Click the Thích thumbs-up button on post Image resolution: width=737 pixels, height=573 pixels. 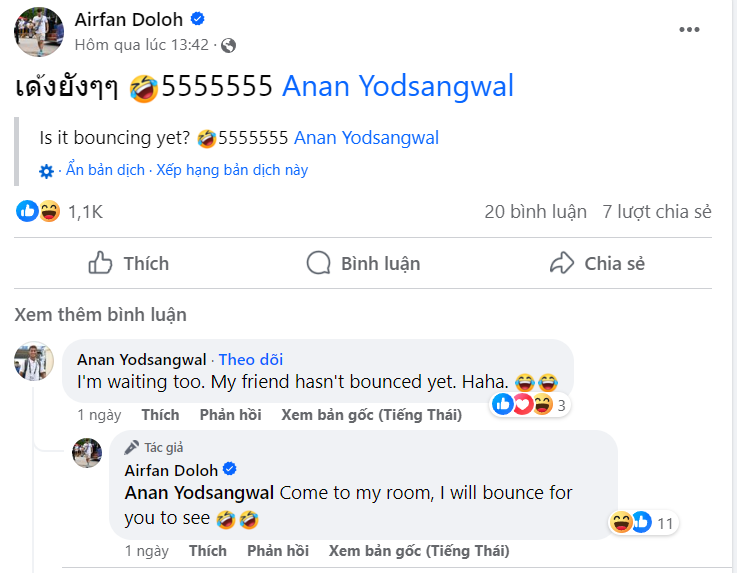click(129, 263)
